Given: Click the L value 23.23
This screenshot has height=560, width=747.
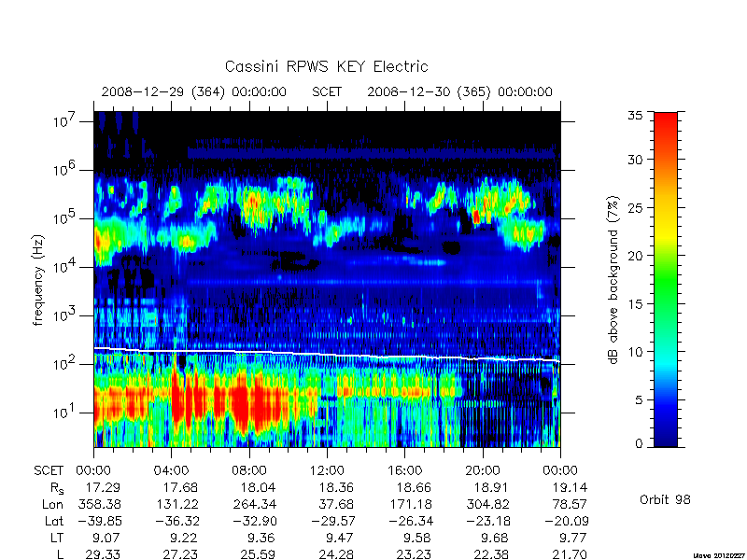Looking at the screenshot, I should point(414,554).
